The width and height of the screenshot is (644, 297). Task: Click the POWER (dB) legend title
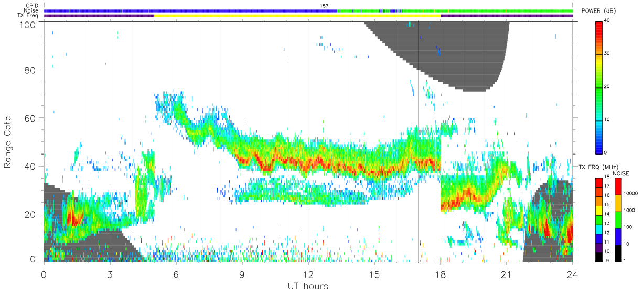[599, 11]
